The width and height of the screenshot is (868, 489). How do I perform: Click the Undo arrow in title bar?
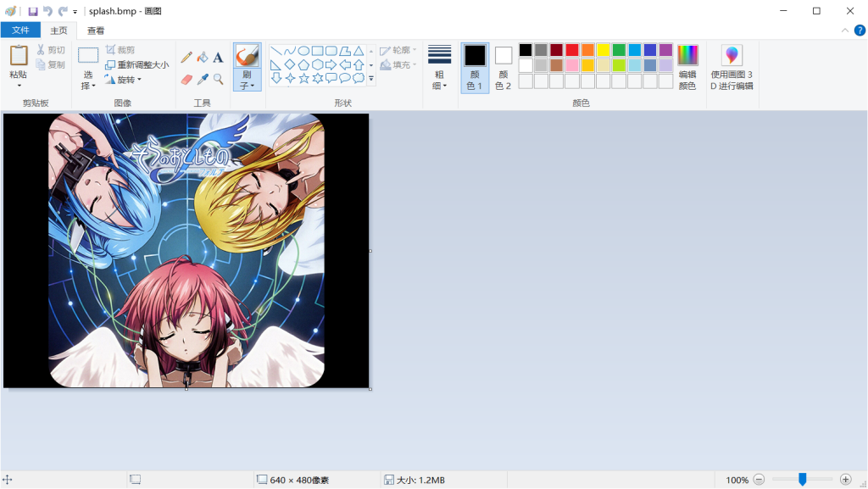coord(47,11)
